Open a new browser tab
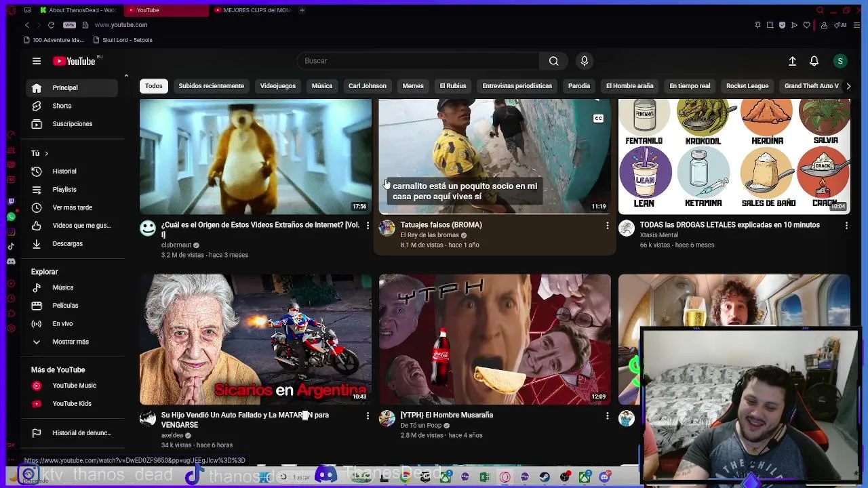Image resolution: width=868 pixels, height=488 pixels. [x=302, y=10]
